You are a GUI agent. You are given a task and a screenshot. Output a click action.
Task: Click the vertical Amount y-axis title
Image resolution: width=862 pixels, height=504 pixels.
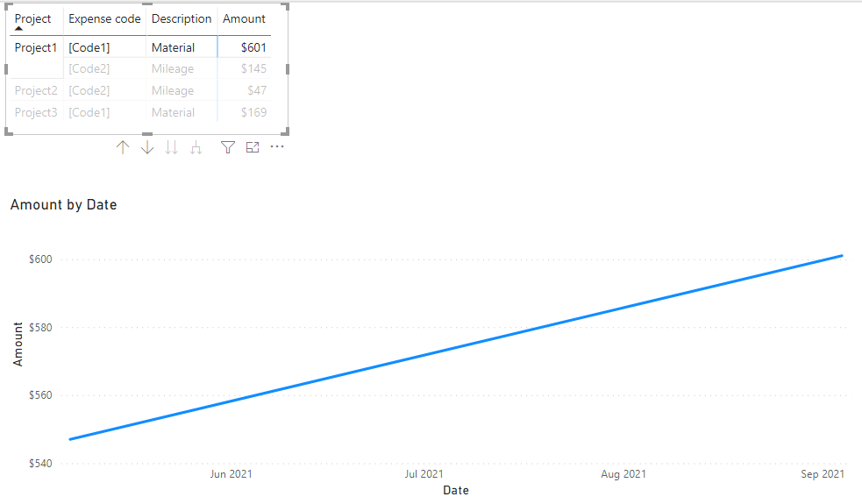coord(18,344)
